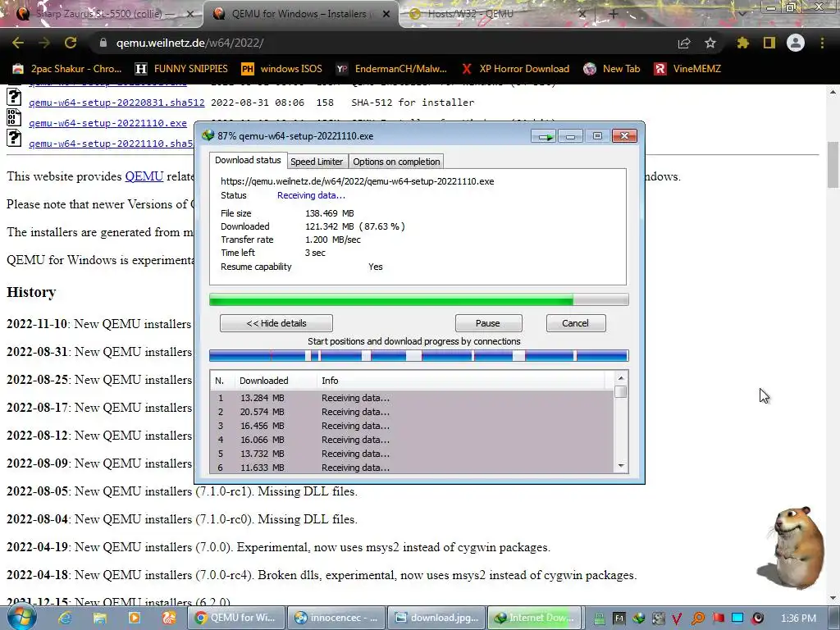
Task: Open the 2pac Shakur bookmark
Action: (x=68, y=69)
